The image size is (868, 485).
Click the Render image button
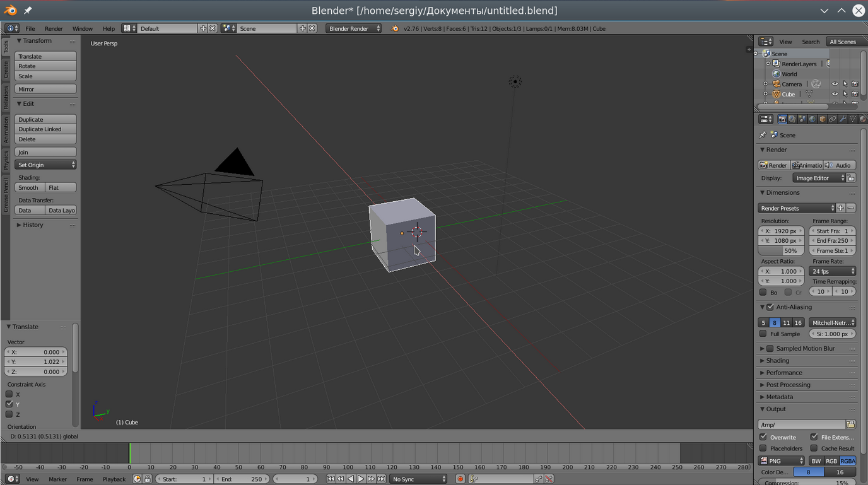(773, 165)
